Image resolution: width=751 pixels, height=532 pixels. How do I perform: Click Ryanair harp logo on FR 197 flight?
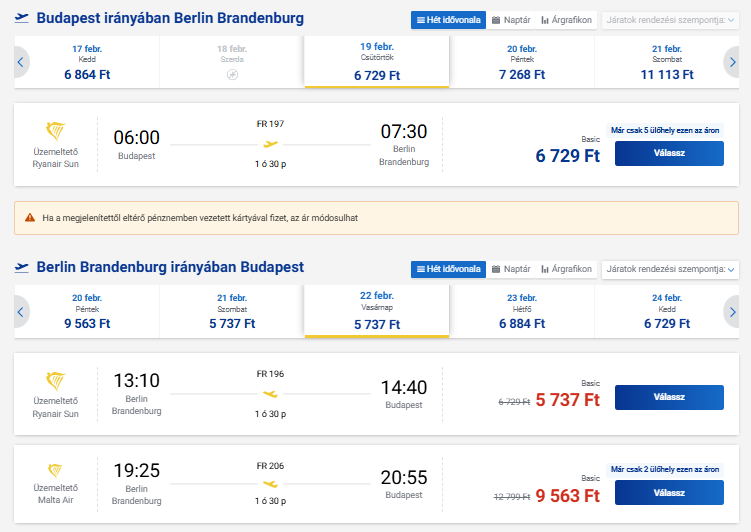coord(56,132)
